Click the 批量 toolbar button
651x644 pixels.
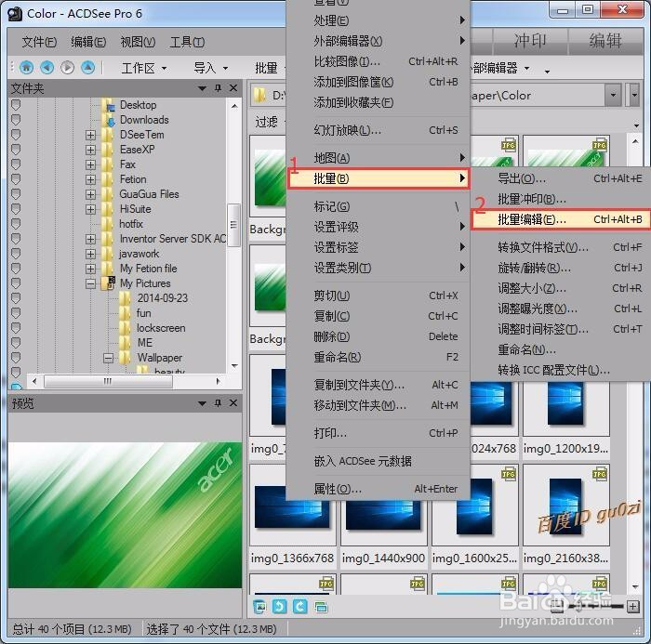[266, 68]
